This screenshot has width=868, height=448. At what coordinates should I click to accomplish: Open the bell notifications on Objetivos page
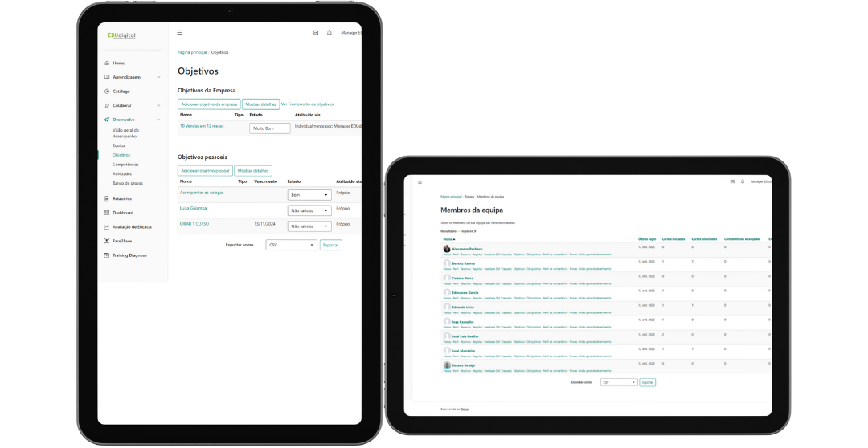pos(330,33)
